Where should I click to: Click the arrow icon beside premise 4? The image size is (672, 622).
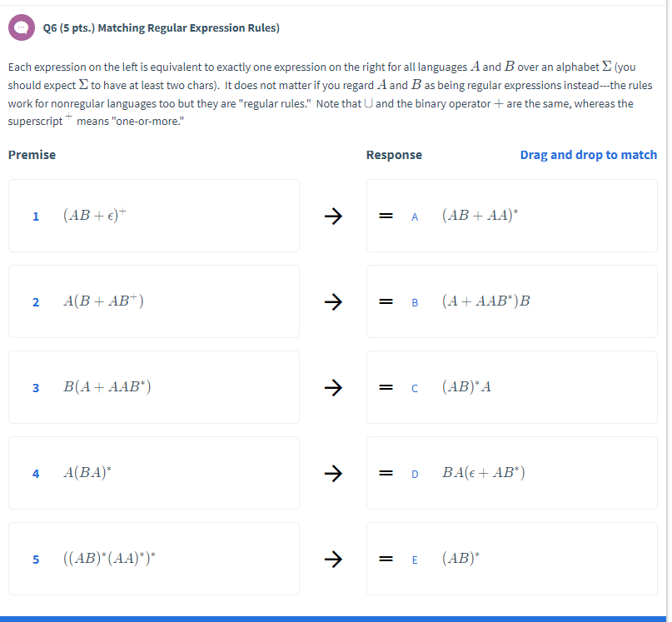333,473
